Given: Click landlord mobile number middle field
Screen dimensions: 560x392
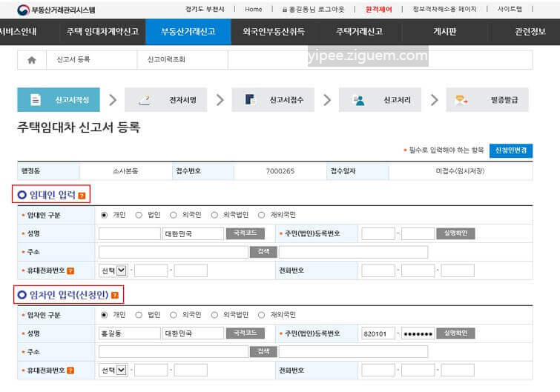Looking at the screenshot, I should click(151, 270).
